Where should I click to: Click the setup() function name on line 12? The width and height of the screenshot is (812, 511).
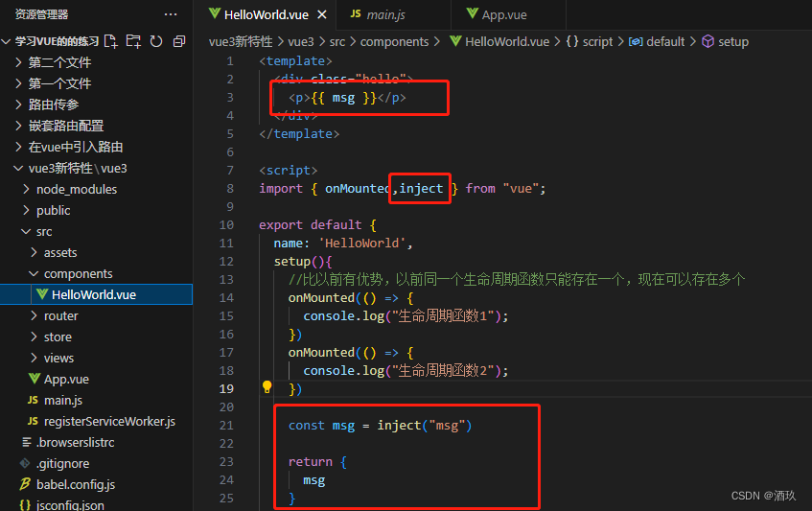point(292,261)
